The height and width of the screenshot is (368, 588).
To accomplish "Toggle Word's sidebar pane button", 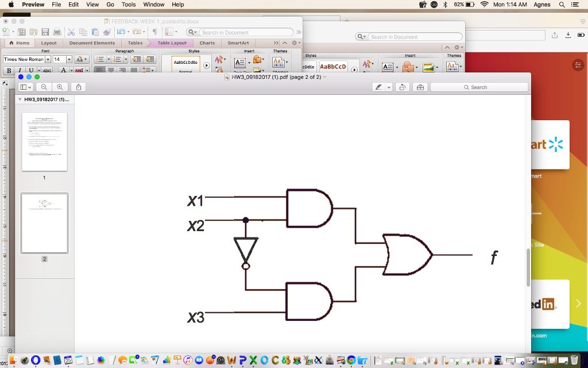I will [x=169, y=32].
